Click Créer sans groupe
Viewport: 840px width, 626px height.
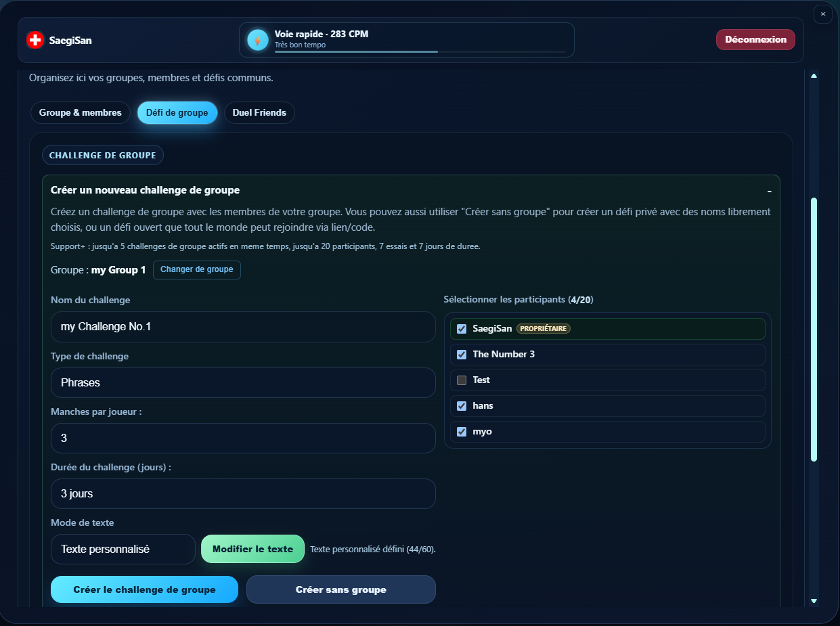point(341,589)
